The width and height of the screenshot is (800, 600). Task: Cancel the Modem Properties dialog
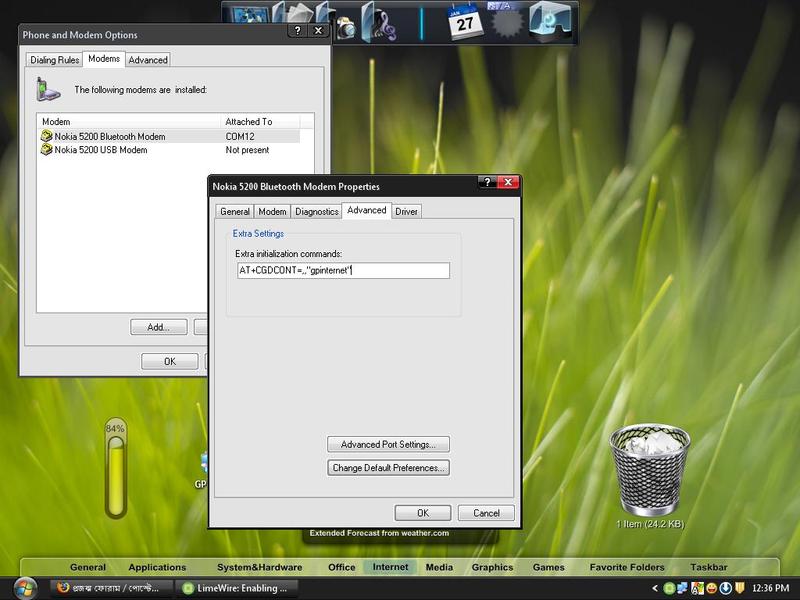click(486, 513)
